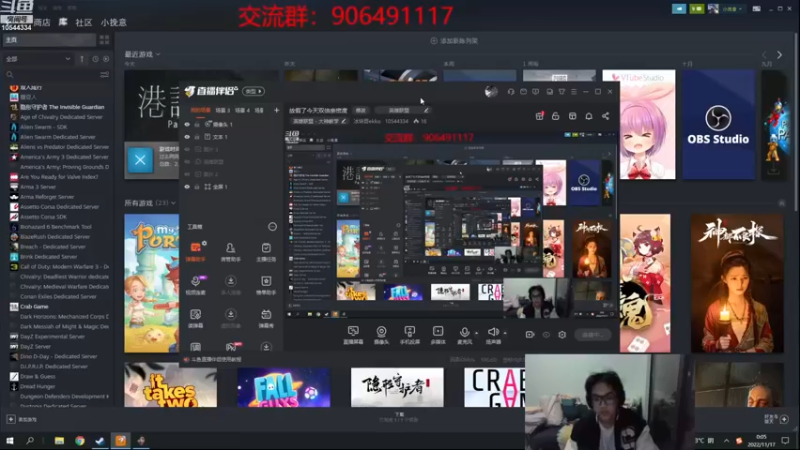This screenshot has height=450, width=800.
Task: Open the '商店' tab in Steam
Action: [42, 22]
